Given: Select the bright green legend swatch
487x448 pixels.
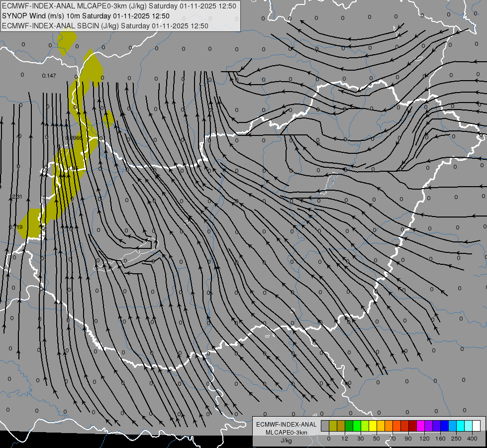Looking at the screenshot, I should pos(357,426).
